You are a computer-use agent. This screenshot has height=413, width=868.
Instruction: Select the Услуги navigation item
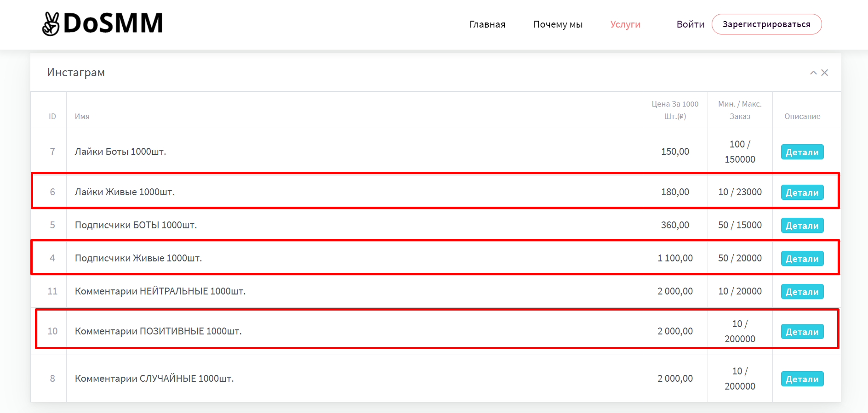point(625,24)
